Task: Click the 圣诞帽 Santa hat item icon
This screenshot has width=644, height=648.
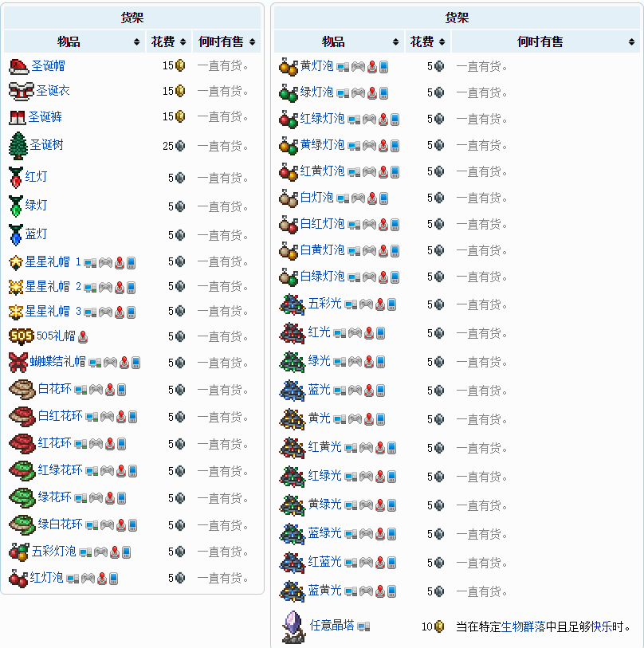Action: click(x=18, y=66)
